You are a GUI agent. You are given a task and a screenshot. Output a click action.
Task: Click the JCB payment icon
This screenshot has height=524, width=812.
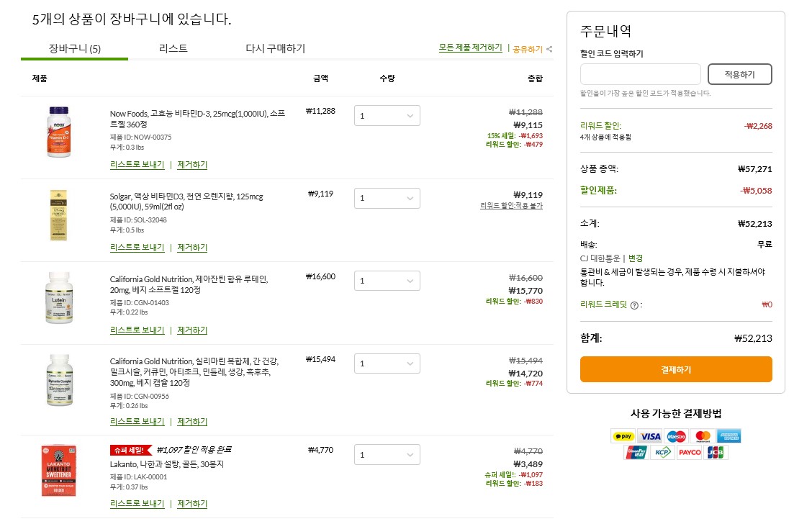tap(716, 452)
